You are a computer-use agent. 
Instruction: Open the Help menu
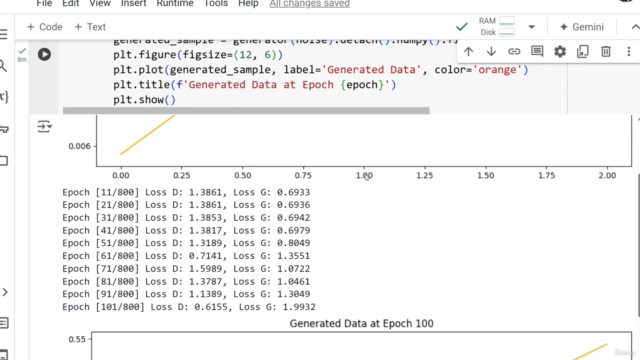[x=248, y=4]
